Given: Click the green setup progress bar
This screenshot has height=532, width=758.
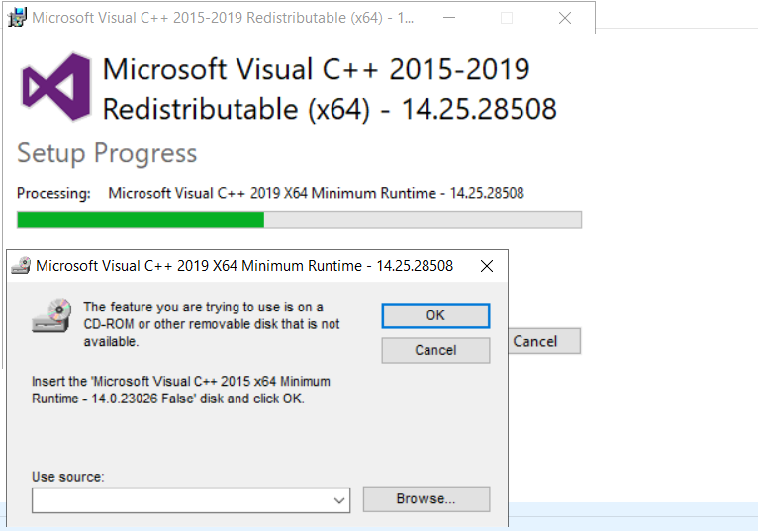Looking at the screenshot, I should pyautogui.click(x=299, y=220).
